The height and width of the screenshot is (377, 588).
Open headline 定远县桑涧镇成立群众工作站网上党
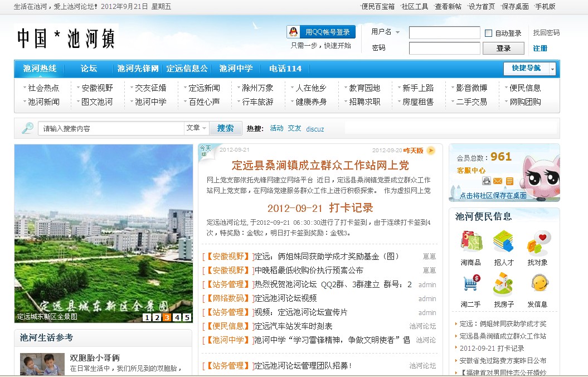point(320,165)
